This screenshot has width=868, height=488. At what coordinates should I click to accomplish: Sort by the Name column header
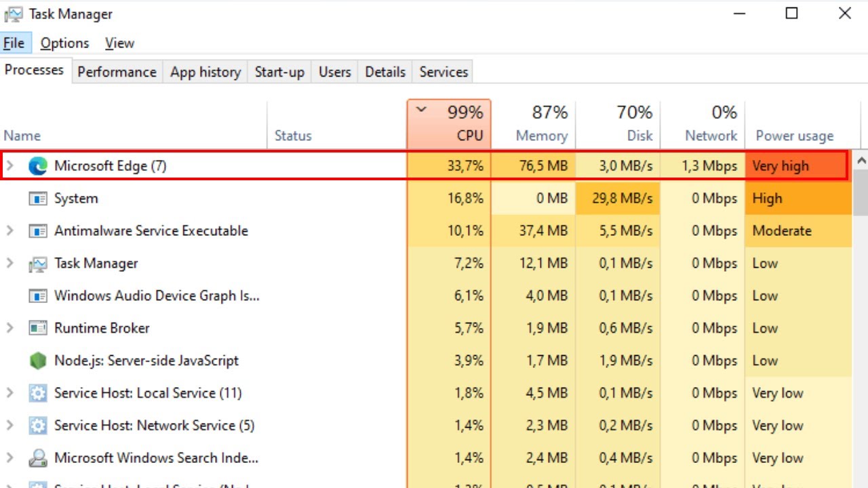134,125
